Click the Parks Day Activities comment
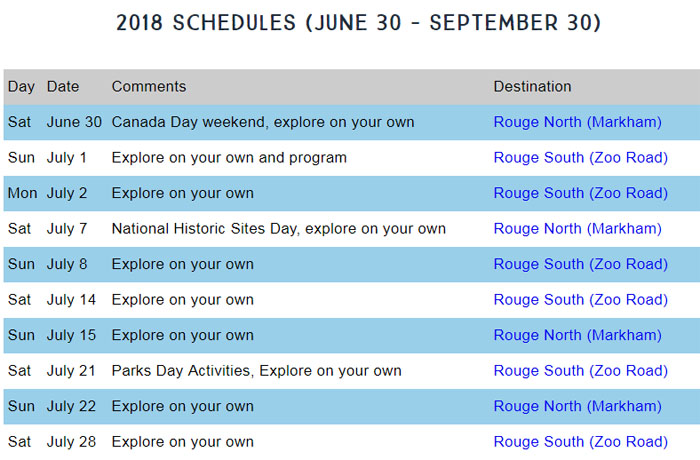The height and width of the screenshot is (460, 700). (x=257, y=371)
